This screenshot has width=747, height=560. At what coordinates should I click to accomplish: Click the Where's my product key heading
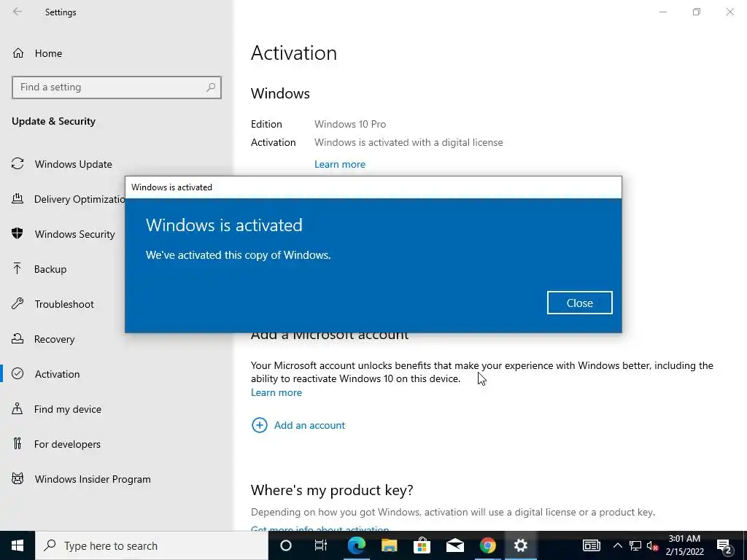click(332, 490)
